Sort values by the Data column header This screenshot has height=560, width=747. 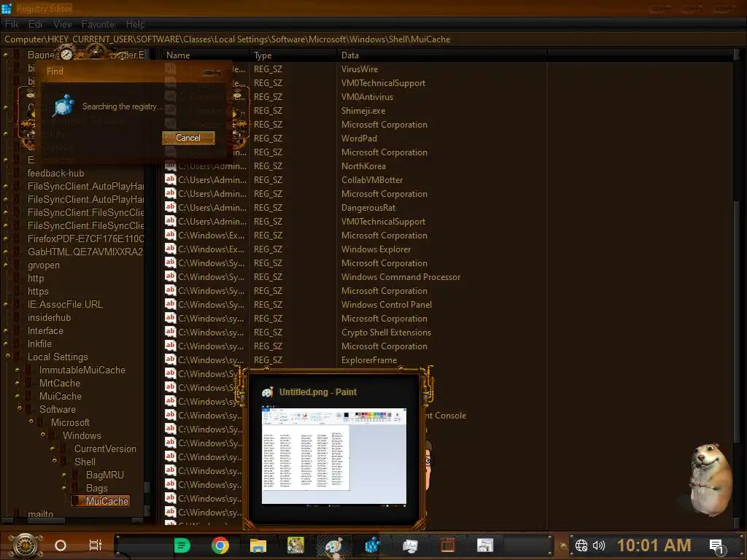pos(441,55)
